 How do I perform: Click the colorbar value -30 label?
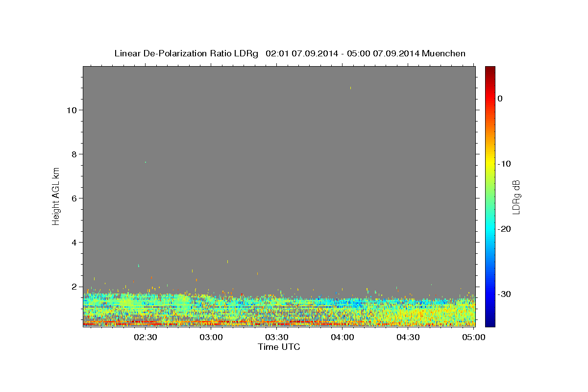(x=505, y=294)
